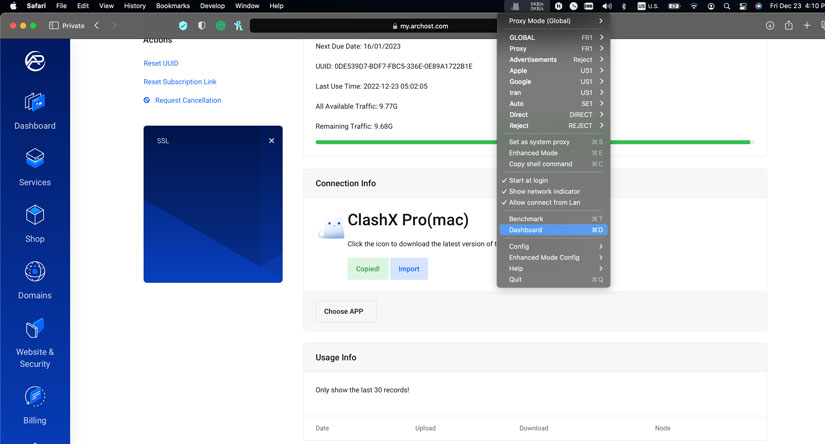
Task: Click the half-shield privacy report icon
Action: [202, 25]
